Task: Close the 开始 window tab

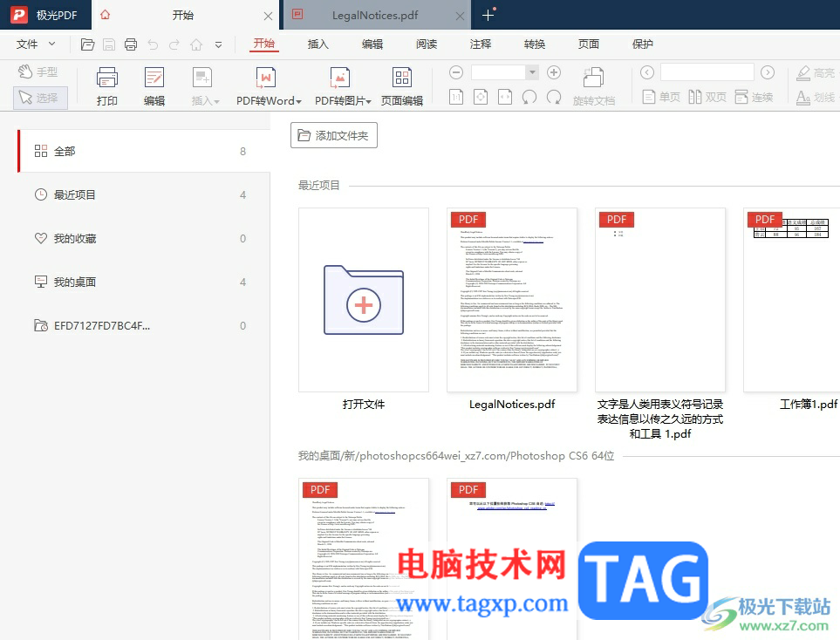Action: 268,16
